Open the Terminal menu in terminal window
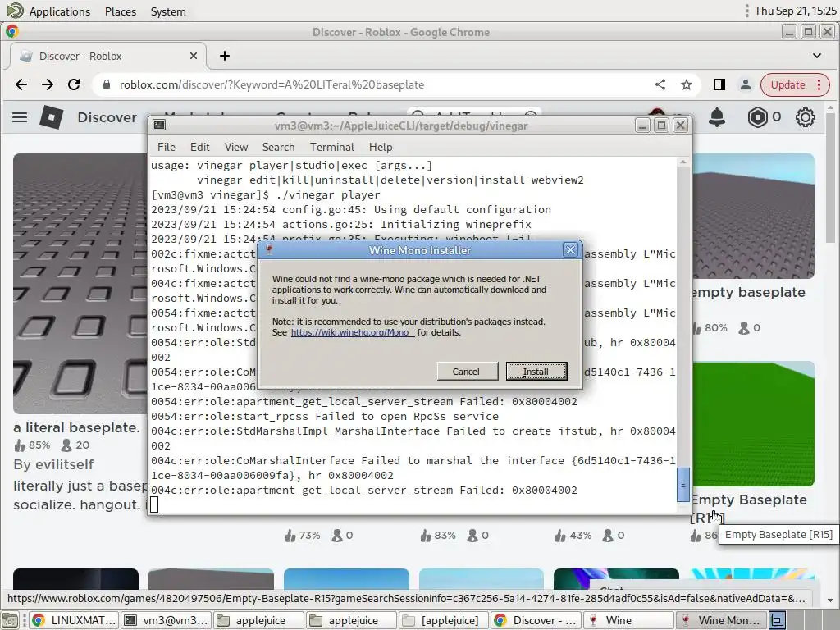Viewport: 840px width, 630px height. [332, 147]
